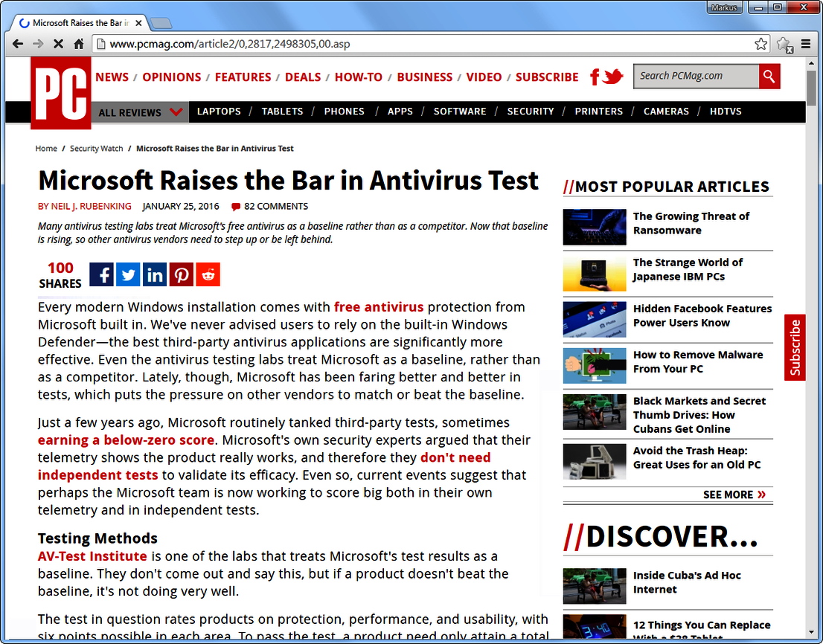This screenshot has height=644, width=823.
Task: Share the article on LinkedIn
Action: (x=154, y=274)
